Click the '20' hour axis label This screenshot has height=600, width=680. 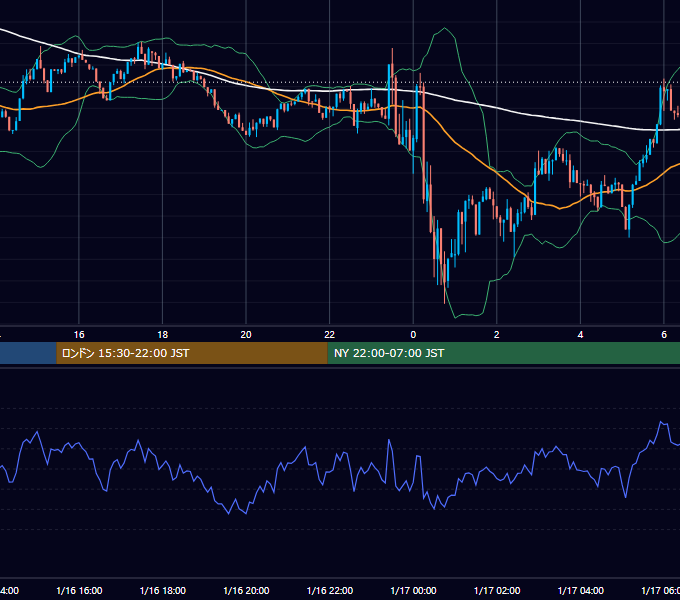tap(246, 335)
